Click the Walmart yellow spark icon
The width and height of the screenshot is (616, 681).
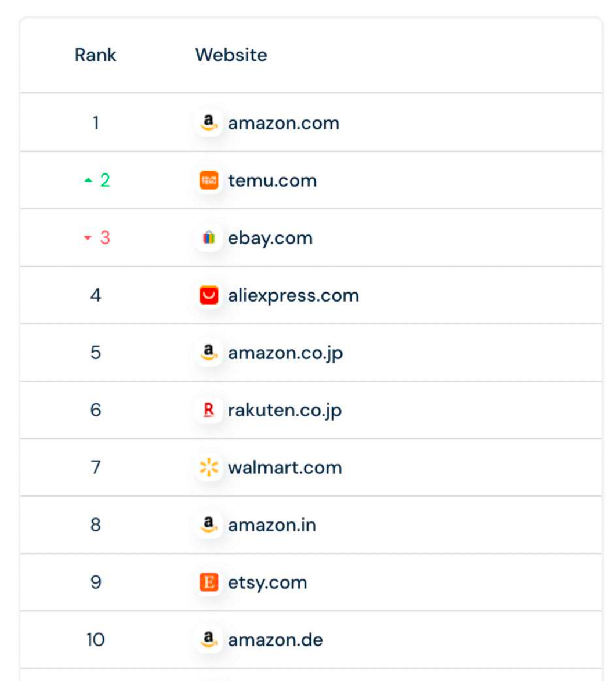(x=209, y=468)
